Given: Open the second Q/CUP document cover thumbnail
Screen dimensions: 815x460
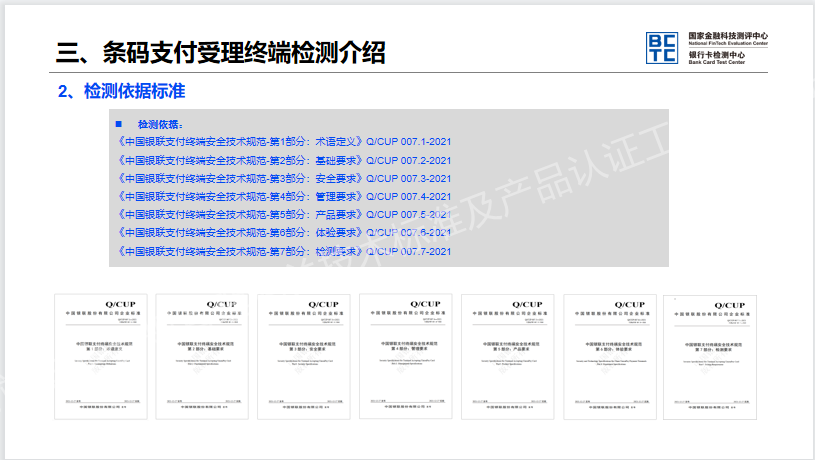Looking at the screenshot, I should point(202,357).
